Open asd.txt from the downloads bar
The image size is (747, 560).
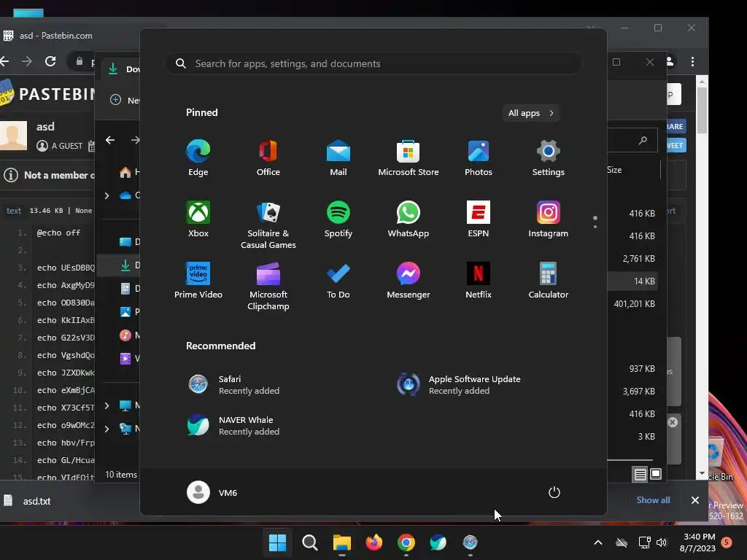pyautogui.click(x=28, y=501)
